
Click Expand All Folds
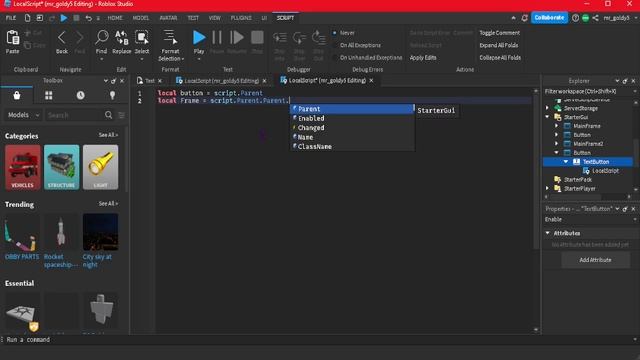pyautogui.click(x=499, y=45)
